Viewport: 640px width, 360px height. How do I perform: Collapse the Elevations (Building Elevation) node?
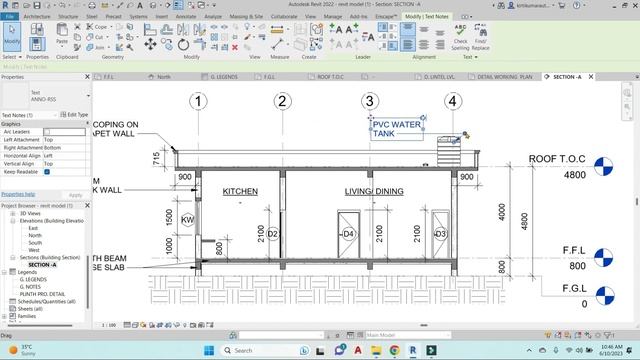[13, 221]
